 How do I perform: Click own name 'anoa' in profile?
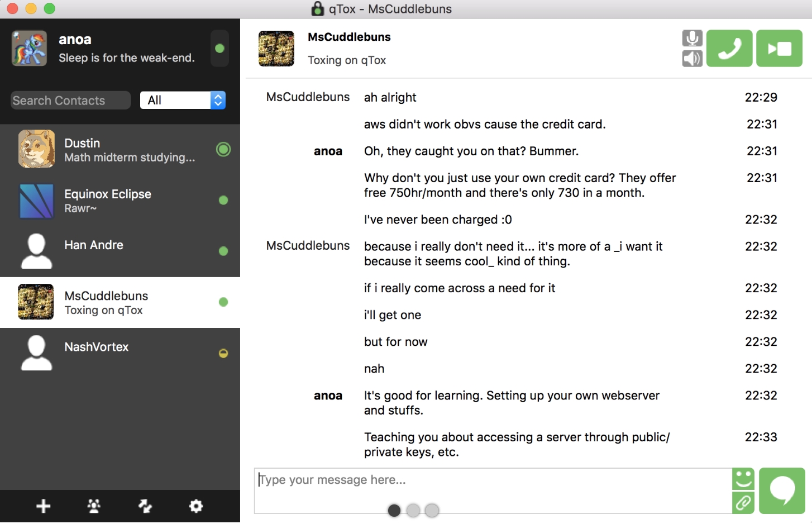point(75,40)
